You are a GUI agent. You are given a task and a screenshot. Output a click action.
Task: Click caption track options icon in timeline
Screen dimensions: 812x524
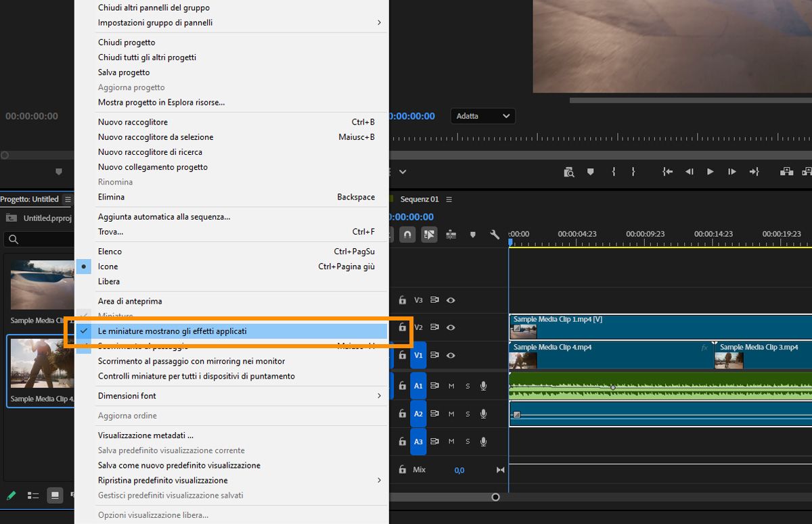coord(451,235)
